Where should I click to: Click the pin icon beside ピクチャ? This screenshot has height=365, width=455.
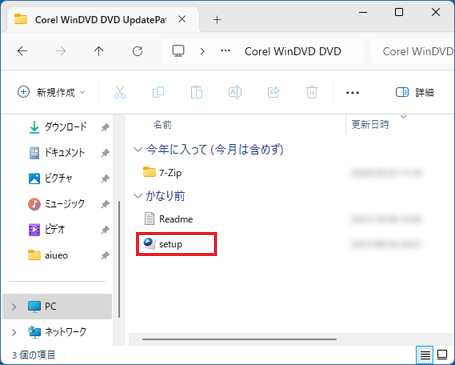click(x=105, y=178)
